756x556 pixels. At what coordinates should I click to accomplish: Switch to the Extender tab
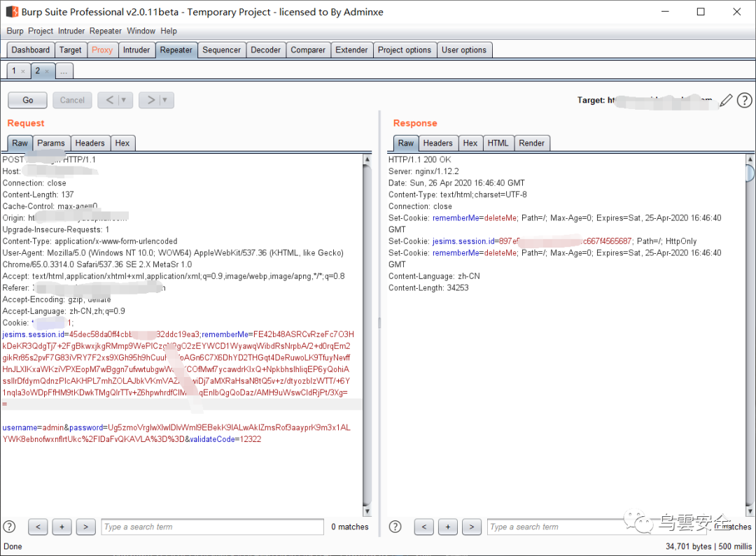351,50
